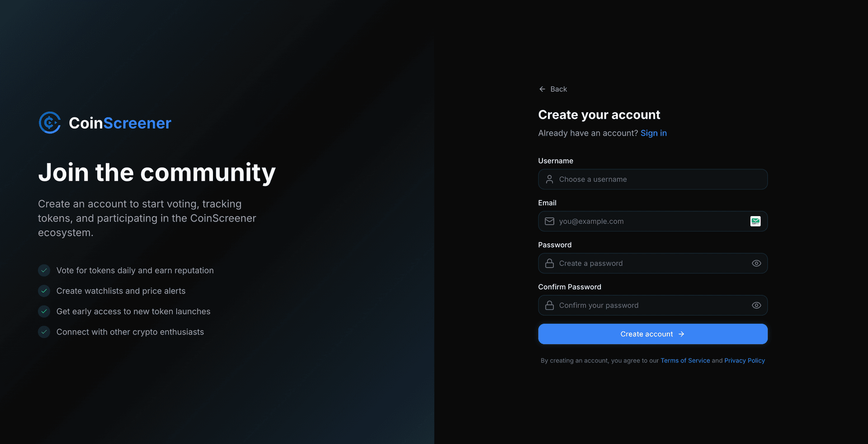View the Privacy Policy link

tap(744, 360)
